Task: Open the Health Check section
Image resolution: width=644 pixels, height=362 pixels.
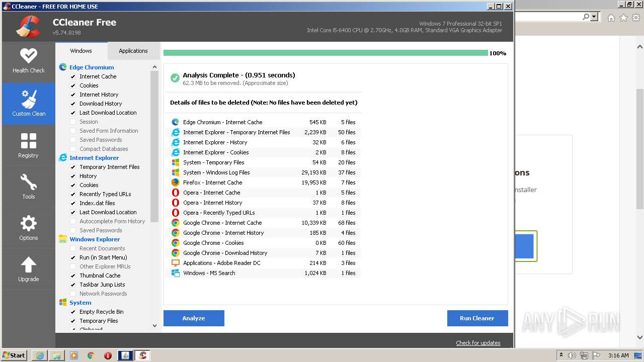Action: (28, 61)
